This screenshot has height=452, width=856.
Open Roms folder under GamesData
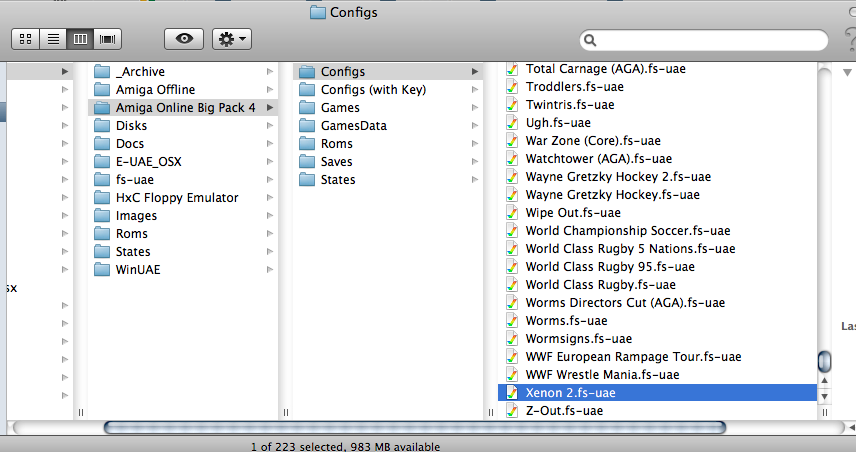point(388,144)
